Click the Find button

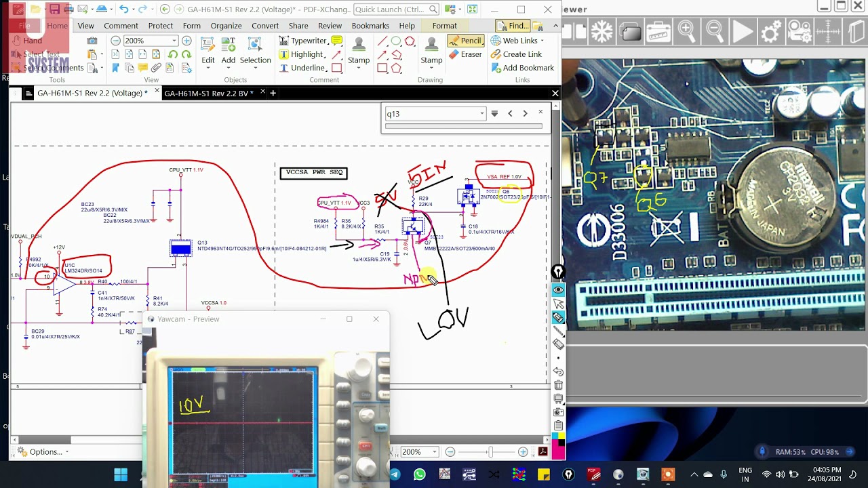[x=513, y=26]
